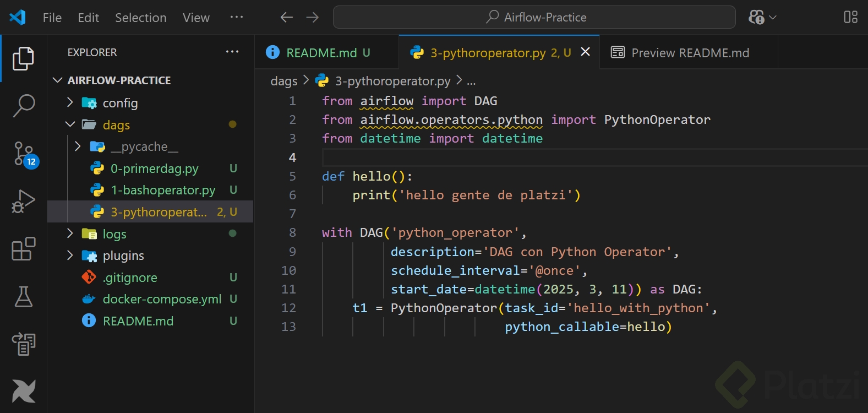Collapse the dags folder
868x413 pixels.
pyautogui.click(x=116, y=125)
